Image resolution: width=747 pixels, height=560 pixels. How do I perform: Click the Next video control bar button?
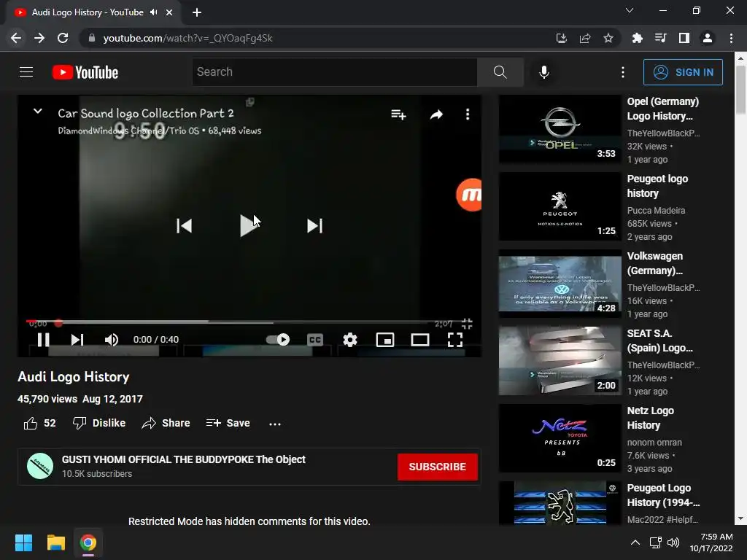[77, 340]
